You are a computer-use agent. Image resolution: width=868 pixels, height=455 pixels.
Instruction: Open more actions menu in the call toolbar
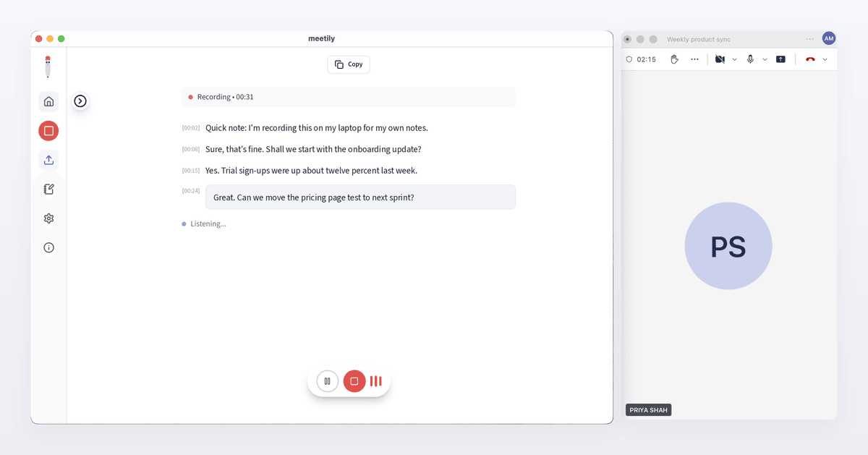694,59
